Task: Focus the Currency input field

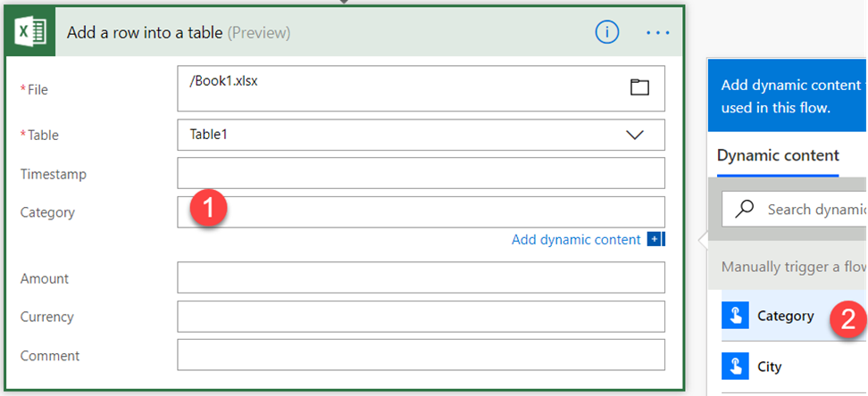Action: (421, 317)
